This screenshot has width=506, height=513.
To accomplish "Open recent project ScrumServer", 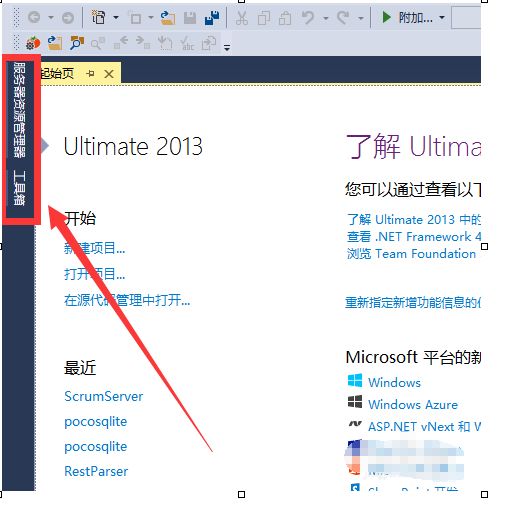I will click(104, 396).
